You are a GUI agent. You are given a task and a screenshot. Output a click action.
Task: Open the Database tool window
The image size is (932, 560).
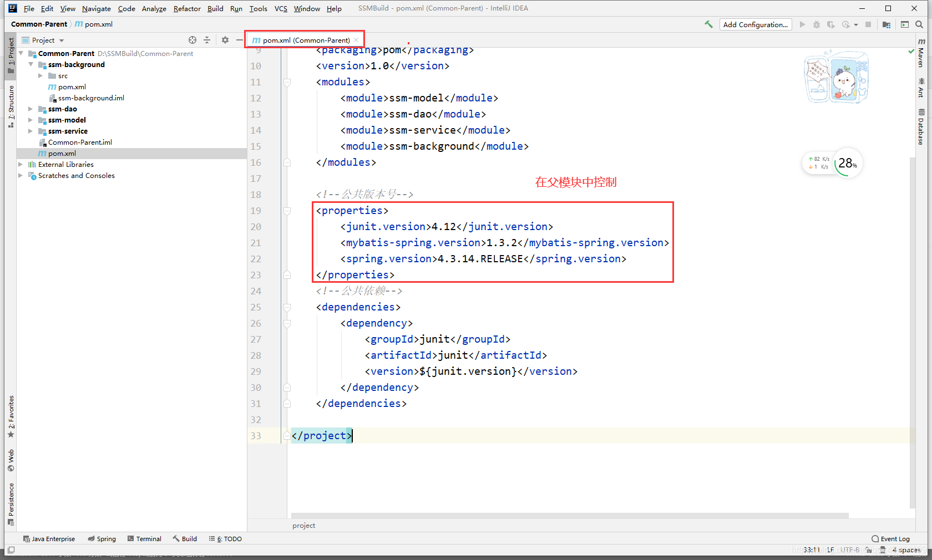[921, 126]
